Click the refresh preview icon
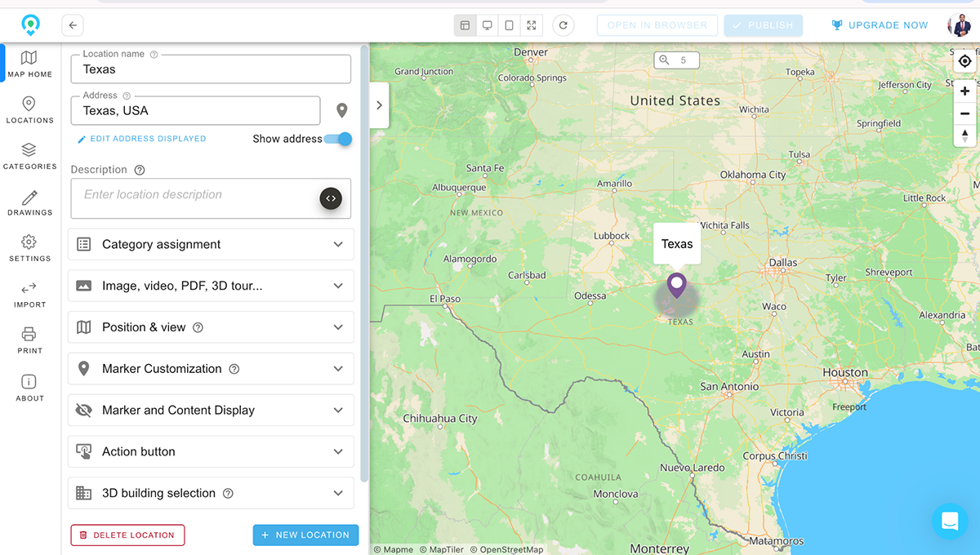Screen dimensions: 980x555 pos(563,25)
